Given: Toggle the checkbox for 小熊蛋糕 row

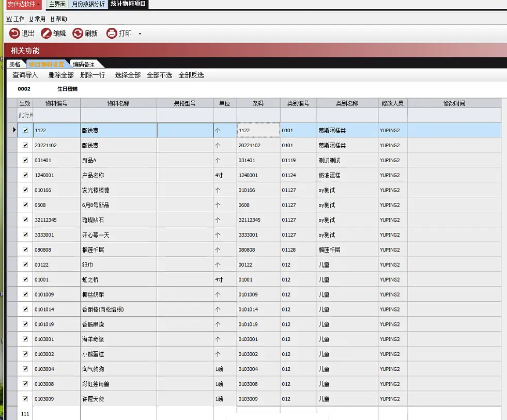Looking at the screenshot, I should click(25, 354).
